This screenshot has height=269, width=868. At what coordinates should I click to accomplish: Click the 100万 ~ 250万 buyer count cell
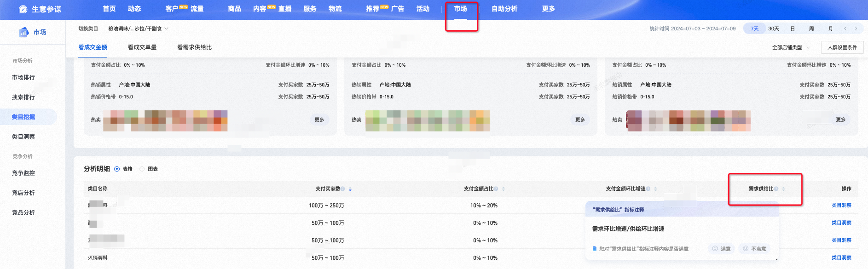click(x=326, y=206)
